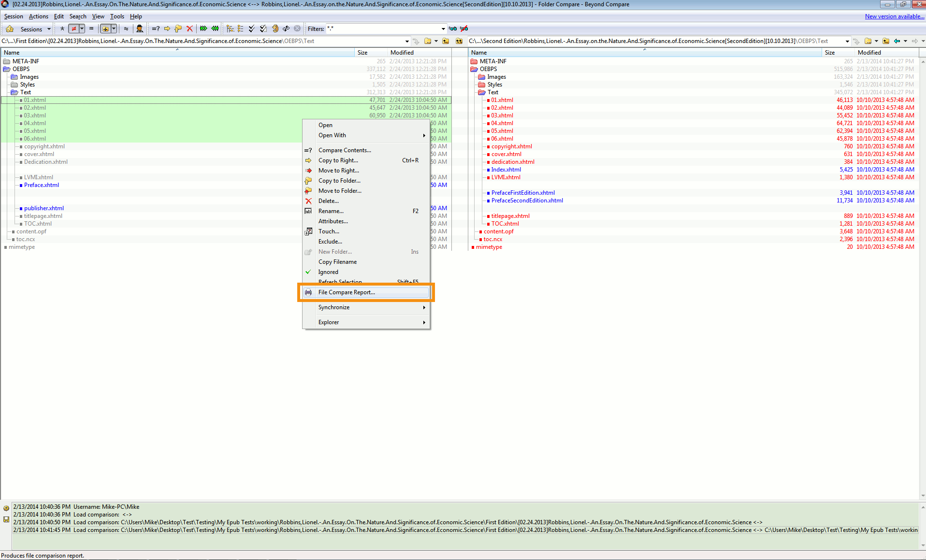Click the Full Refresh toolbar icon
Viewport: 926px width, 560px height.
[275, 29]
